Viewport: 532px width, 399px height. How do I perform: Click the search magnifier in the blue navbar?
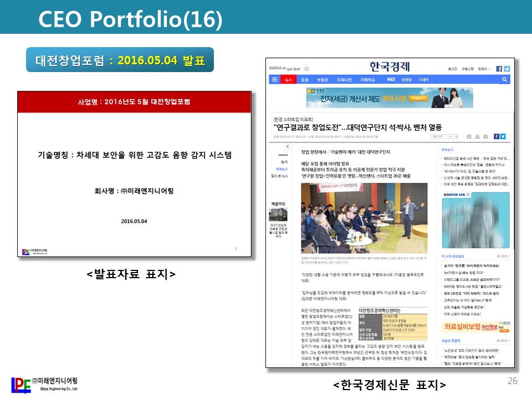pos(504,79)
